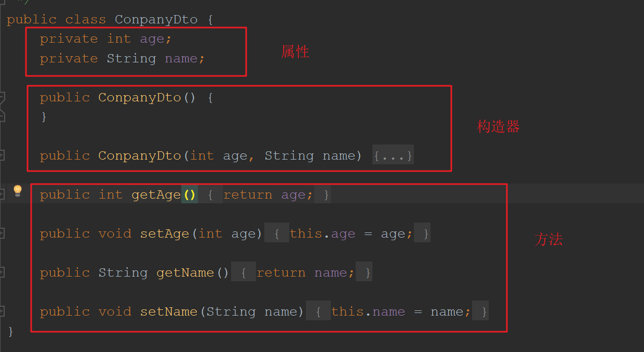Expand folded opening brace after getAge()

point(210,194)
